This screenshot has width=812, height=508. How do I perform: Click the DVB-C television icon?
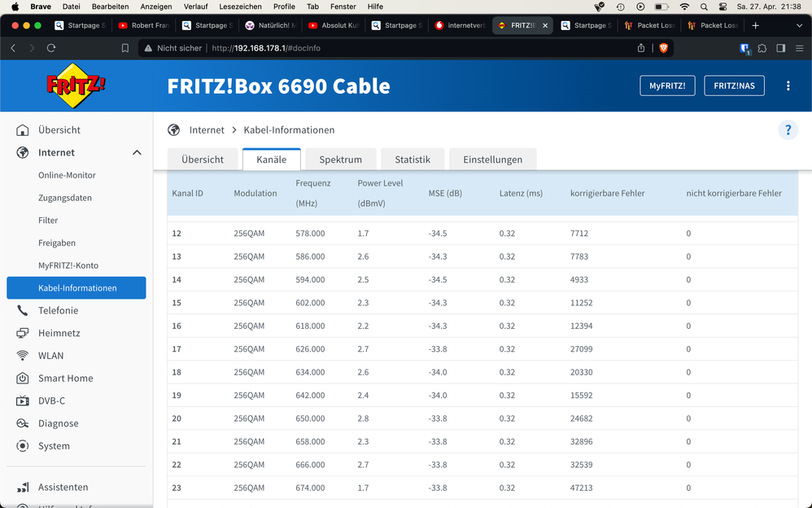click(x=22, y=401)
